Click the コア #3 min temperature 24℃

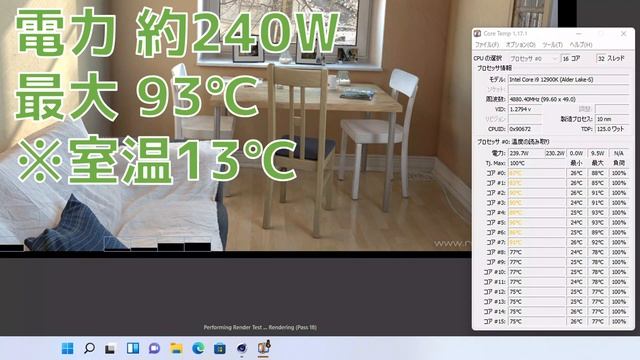click(x=576, y=203)
